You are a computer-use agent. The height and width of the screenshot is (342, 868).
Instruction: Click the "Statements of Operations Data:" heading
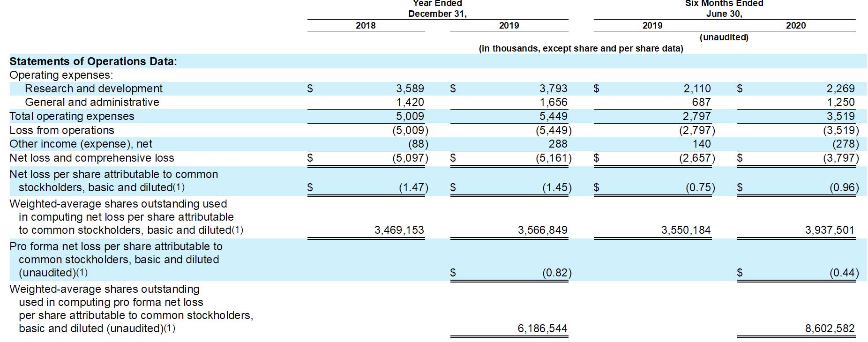click(x=93, y=61)
